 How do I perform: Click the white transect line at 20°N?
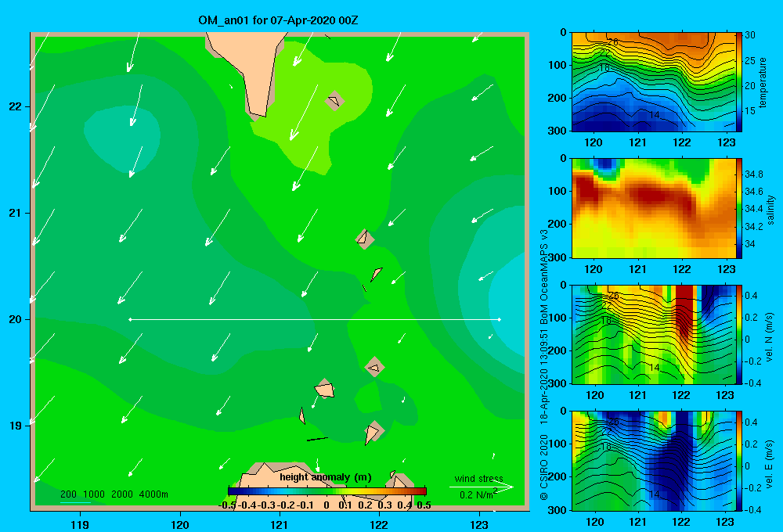click(315, 319)
